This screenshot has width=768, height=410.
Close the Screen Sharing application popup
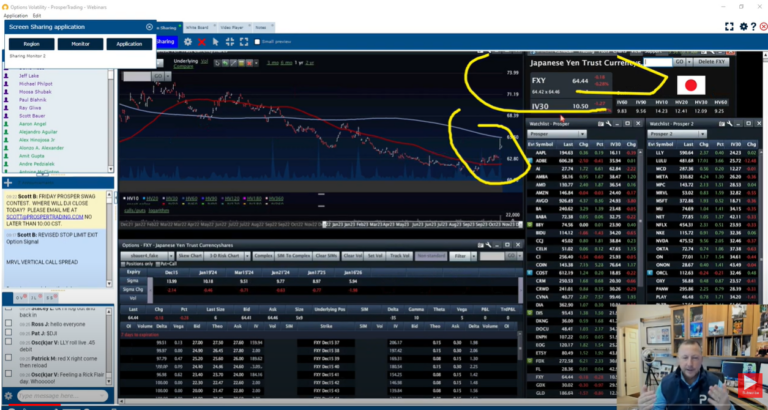(x=149, y=27)
